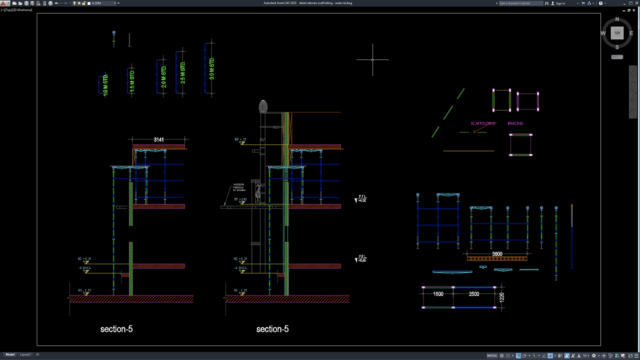Click the Clean Screen icon
The height and width of the screenshot is (360, 640).
[630, 356]
